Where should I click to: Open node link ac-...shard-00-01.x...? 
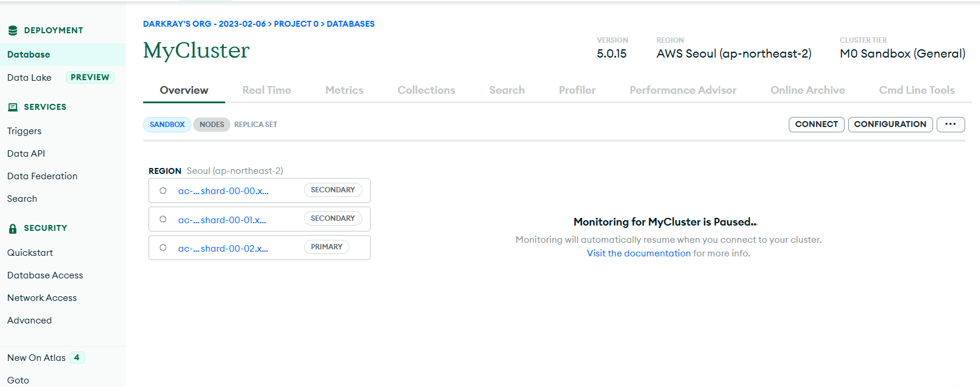pos(222,220)
